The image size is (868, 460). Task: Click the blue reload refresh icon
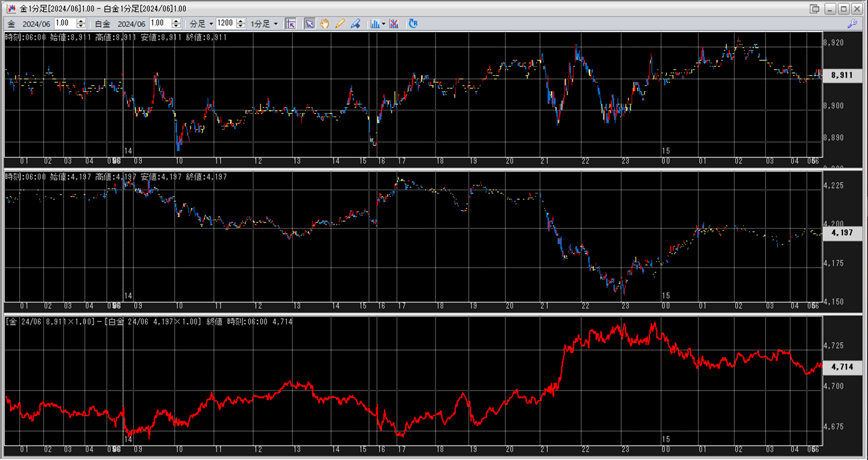413,24
